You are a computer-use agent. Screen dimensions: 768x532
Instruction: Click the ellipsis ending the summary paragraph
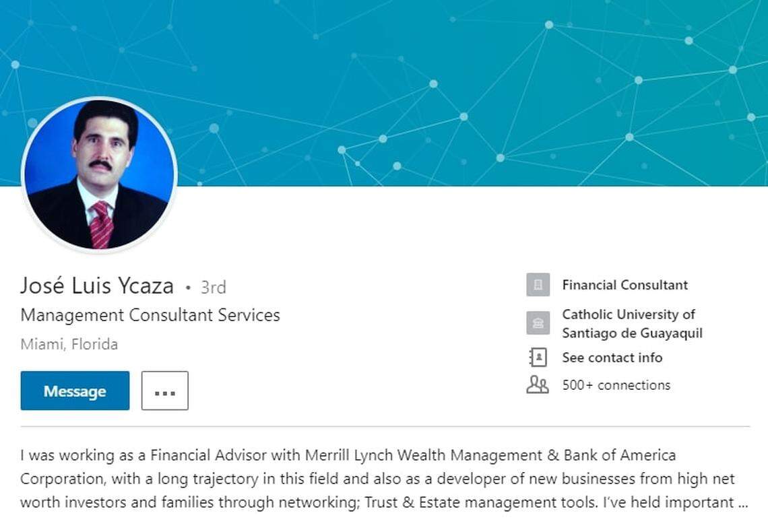(x=740, y=502)
